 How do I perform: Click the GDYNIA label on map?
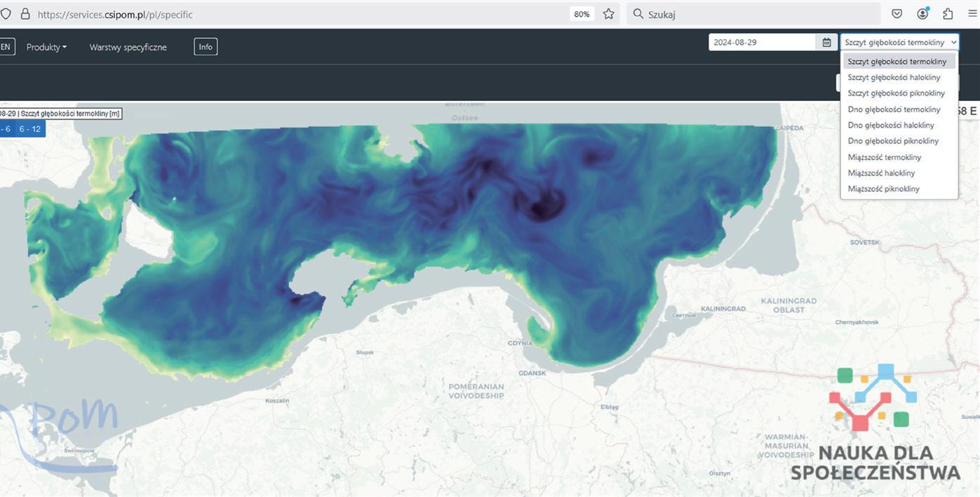[521, 343]
